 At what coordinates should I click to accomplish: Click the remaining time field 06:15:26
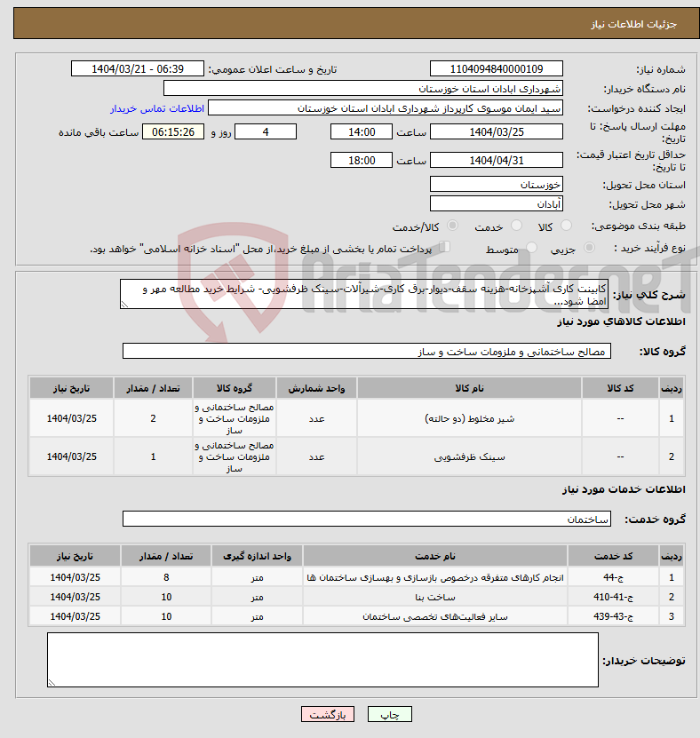pos(172,131)
